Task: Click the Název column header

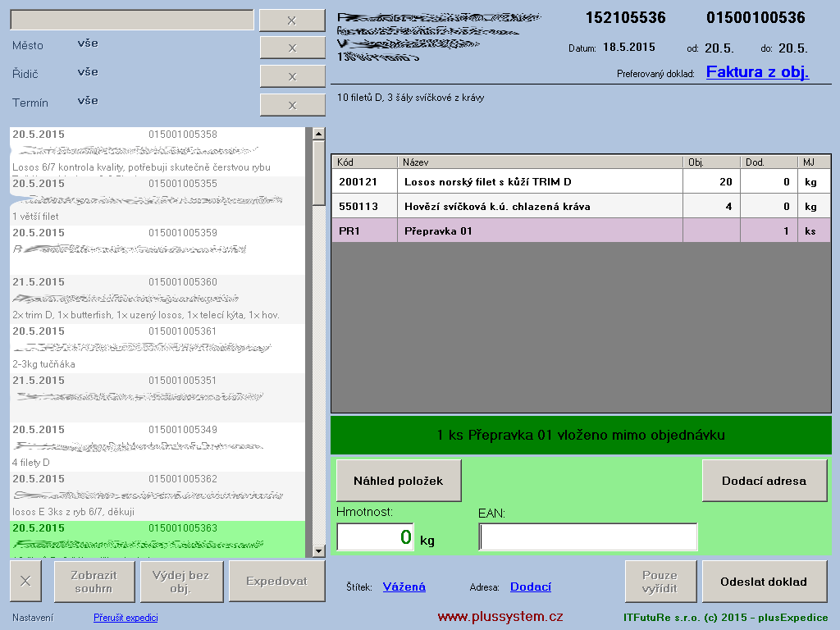Action: 540,162
